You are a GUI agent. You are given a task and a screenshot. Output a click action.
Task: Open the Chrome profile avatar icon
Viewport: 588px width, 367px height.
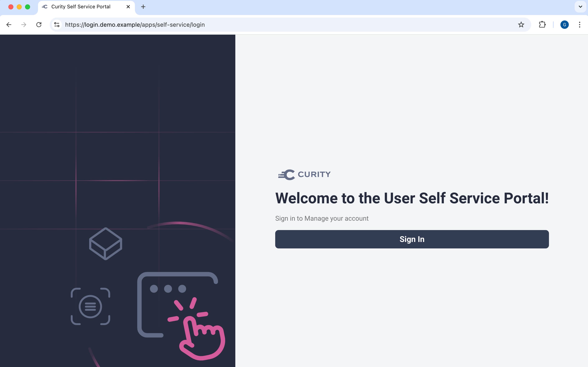pyautogui.click(x=564, y=24)
